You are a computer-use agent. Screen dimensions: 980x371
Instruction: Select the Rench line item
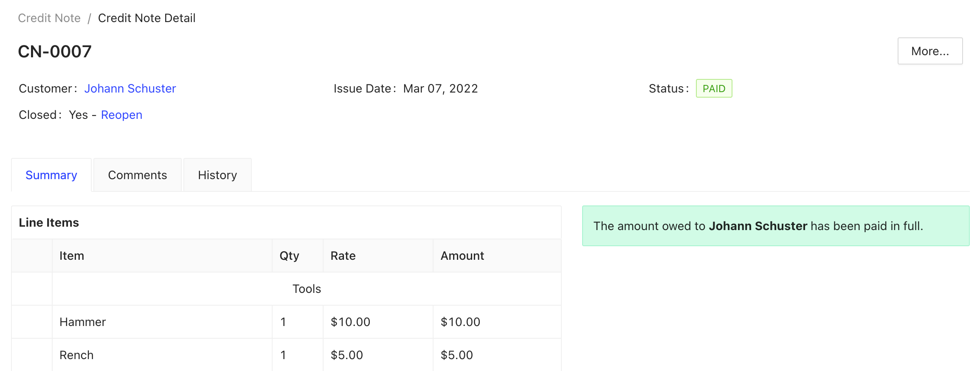(x=76, y=355)
